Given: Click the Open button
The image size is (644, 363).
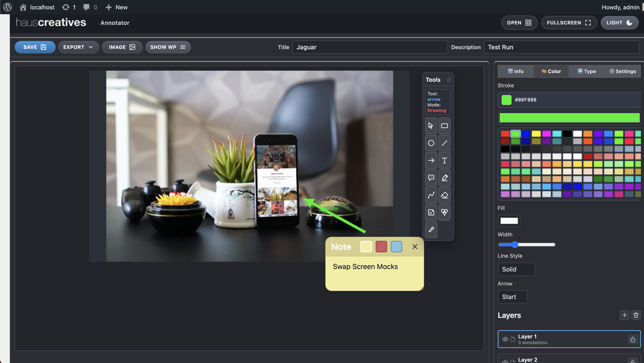Looking at the screenshot, I should point(519,23).
